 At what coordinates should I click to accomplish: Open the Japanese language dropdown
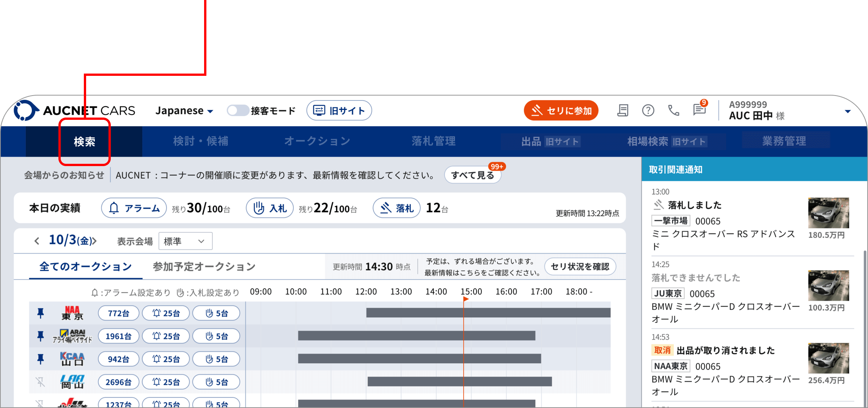[x=184, y=111]
